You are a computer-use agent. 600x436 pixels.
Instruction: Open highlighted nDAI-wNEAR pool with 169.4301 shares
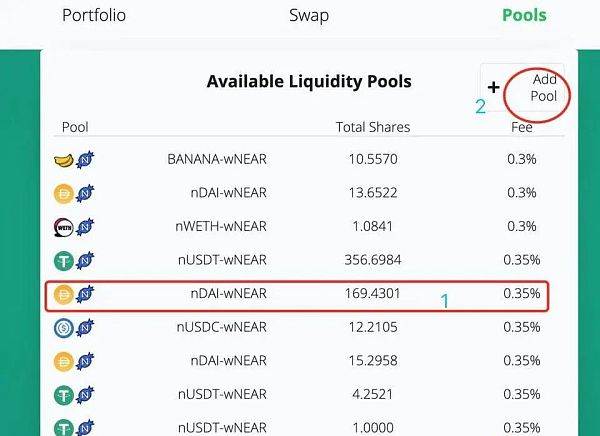pos(297,296)
